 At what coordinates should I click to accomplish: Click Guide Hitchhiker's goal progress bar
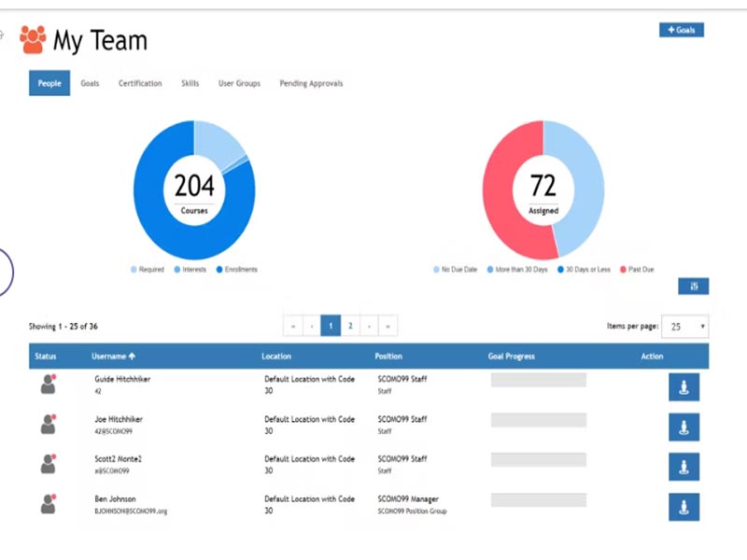(x=538, y=380)
